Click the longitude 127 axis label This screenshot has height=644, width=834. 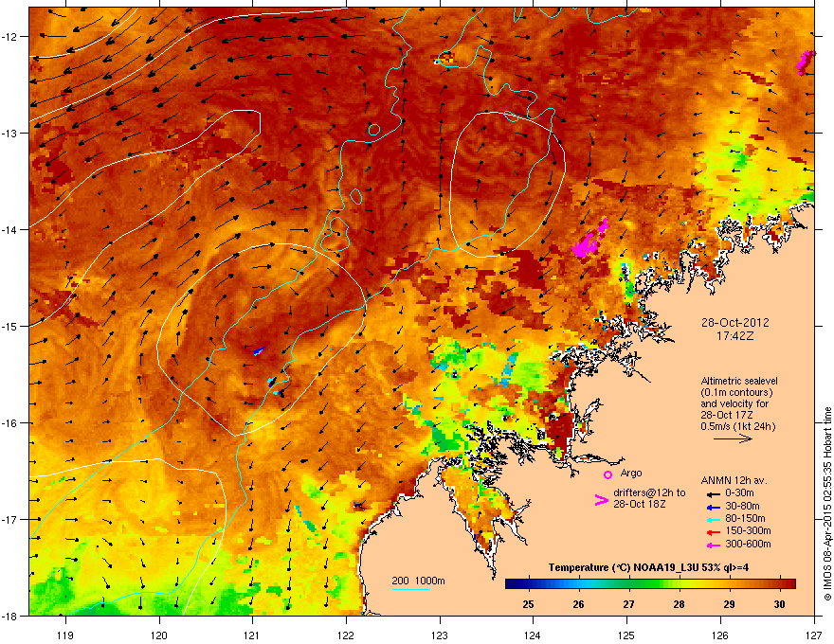tap(814, 635)
